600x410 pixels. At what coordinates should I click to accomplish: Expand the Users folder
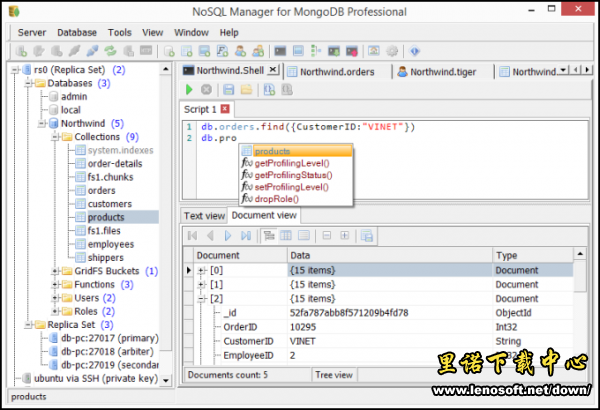coord(55,298)
